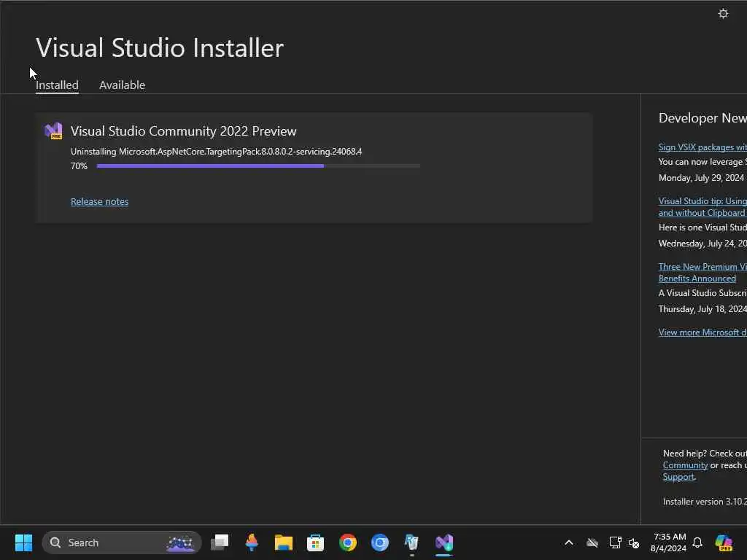Screen dimensions: 747x560
Task: Open the Visual Studio tip news article link
Action: pyautogui.click(x=703, y=207)
